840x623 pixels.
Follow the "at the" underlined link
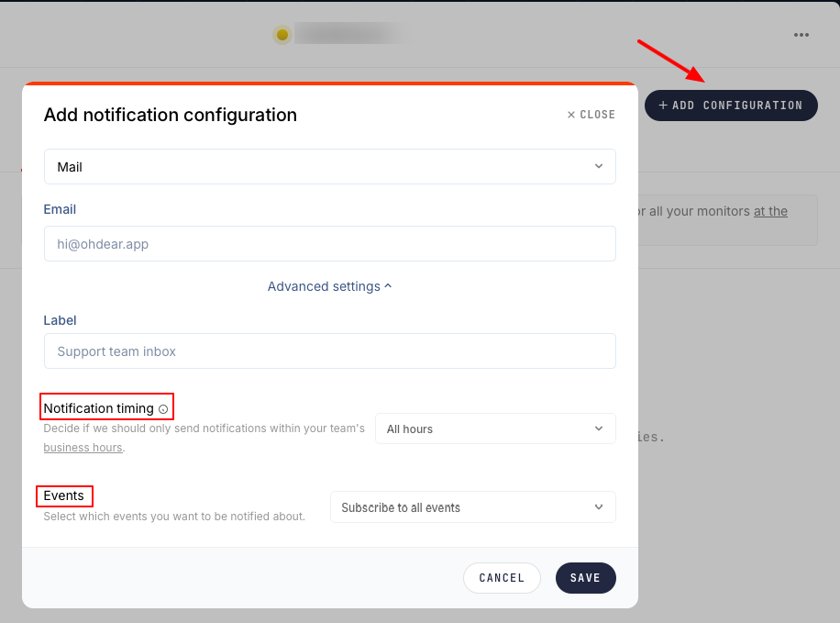click(770, 211)
